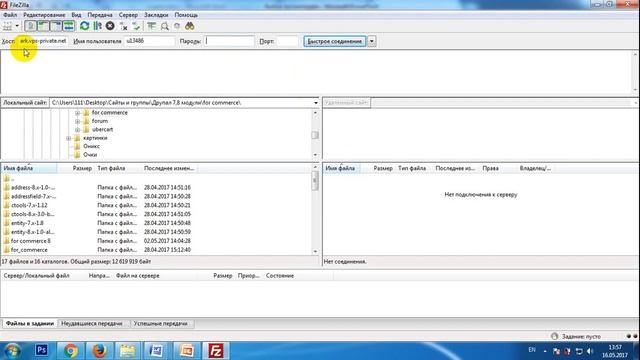Select the Оникс folder in tree
This screenshot has height=360, width=640.
tap(91, 146)
